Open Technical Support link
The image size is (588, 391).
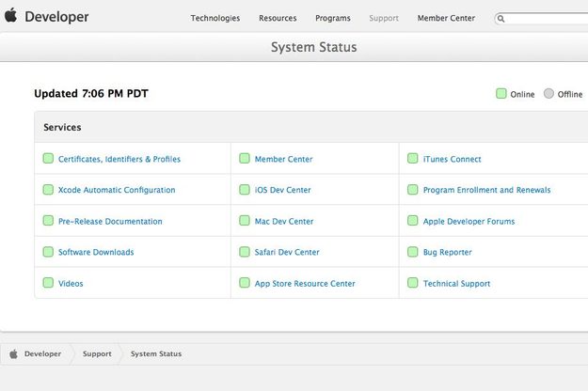point(456,284)
